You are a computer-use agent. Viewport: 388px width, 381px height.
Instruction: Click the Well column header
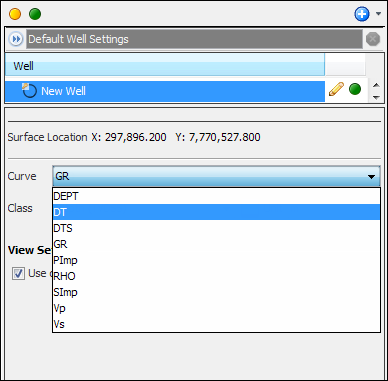[x=165, y=65]
